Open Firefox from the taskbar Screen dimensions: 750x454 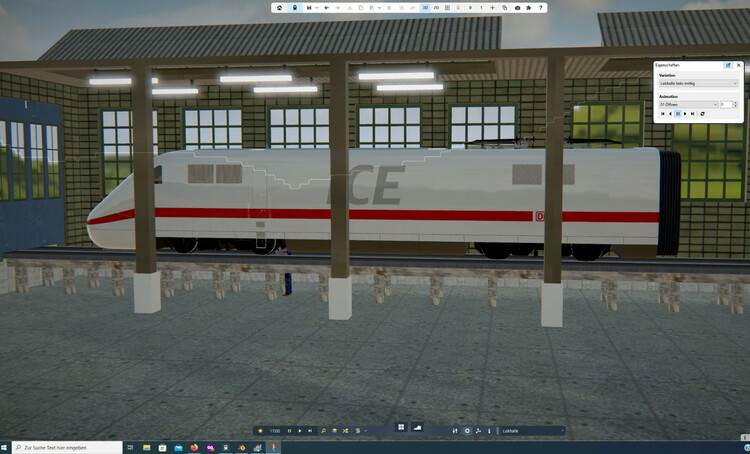(194, 448)
